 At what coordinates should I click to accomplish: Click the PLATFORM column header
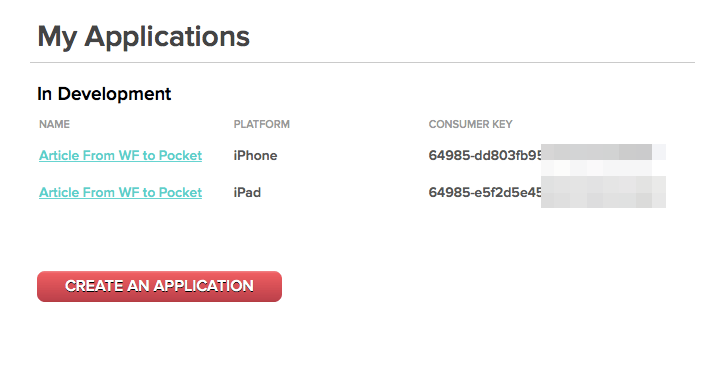(x=262, y=124)
